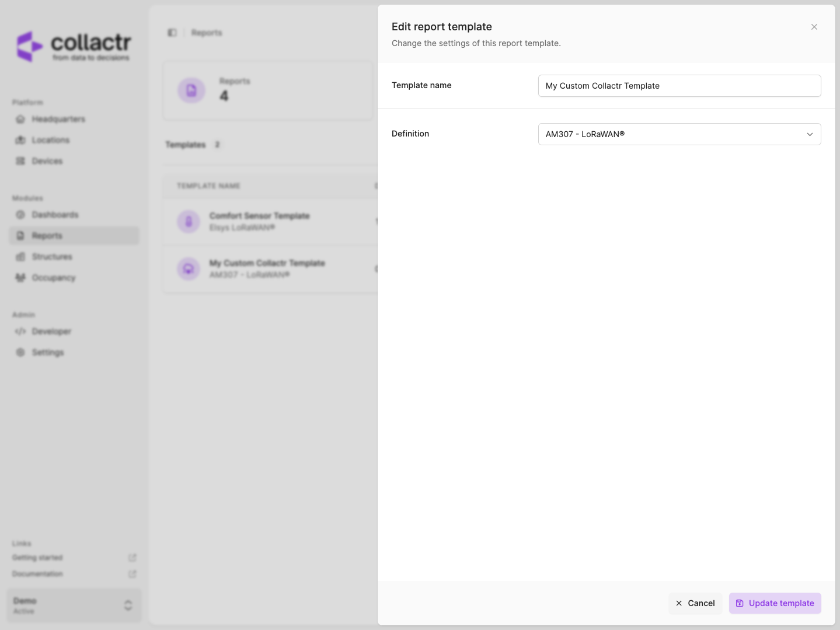Close the Edit report template panel
840x630 pixels.
point(814,27)
